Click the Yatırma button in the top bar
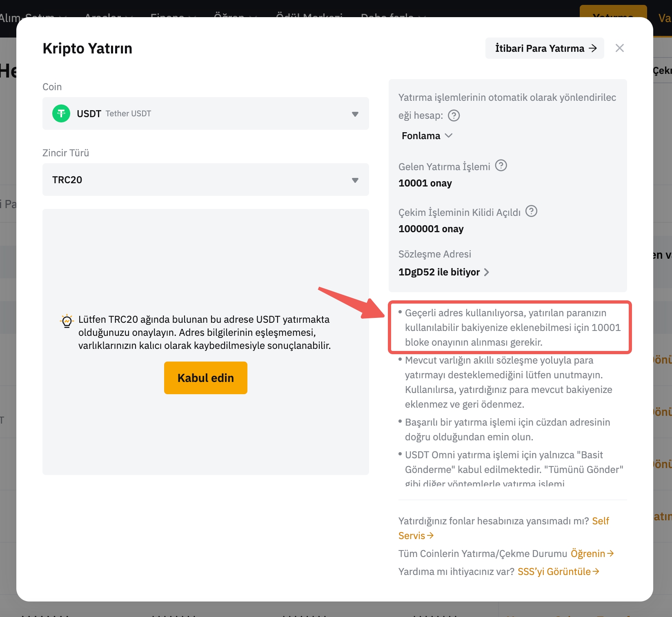672x617 pixels. tap(613, 12)
